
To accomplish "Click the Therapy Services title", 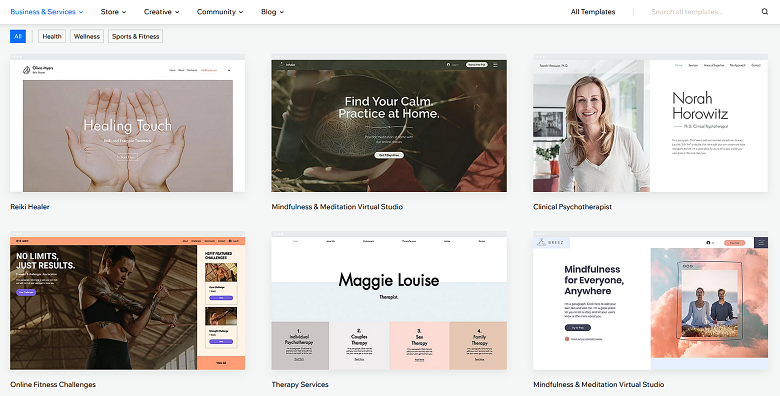I will click(x=300, y=384).
